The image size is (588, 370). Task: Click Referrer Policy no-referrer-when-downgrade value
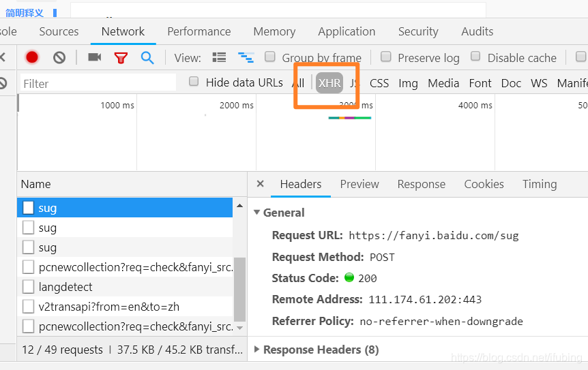(441, 322)
